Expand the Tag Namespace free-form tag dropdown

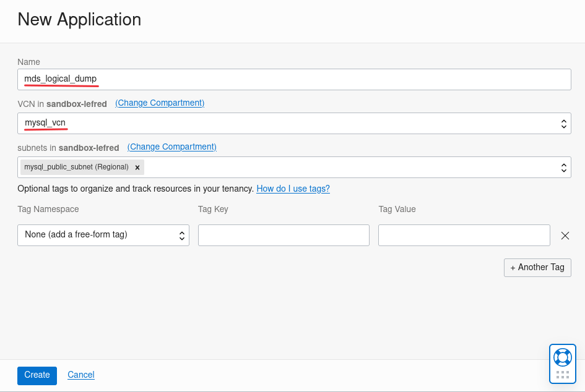(x=103, y=235)
